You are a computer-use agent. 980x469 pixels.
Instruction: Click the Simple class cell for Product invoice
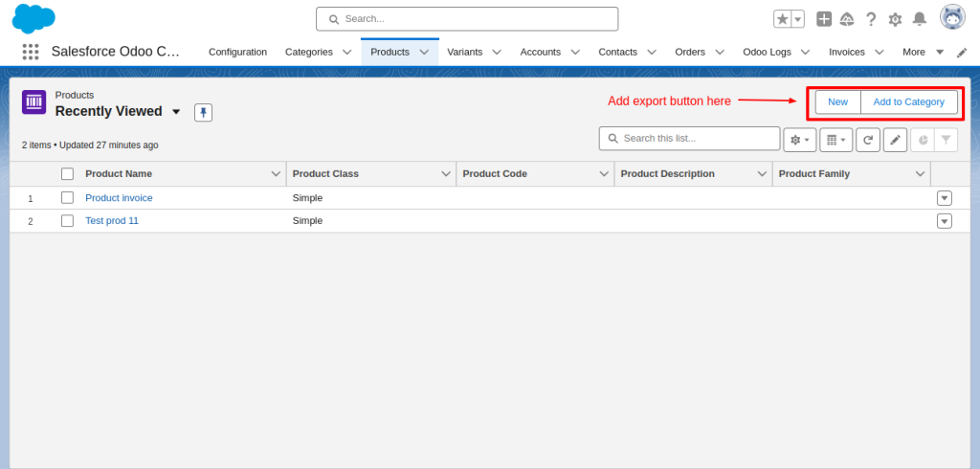307,197
